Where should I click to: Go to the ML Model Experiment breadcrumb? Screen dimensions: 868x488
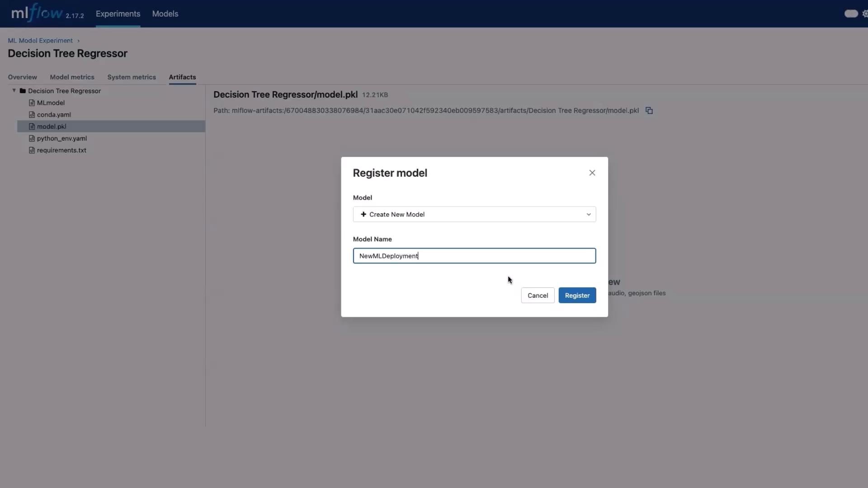tap(40, 41)
